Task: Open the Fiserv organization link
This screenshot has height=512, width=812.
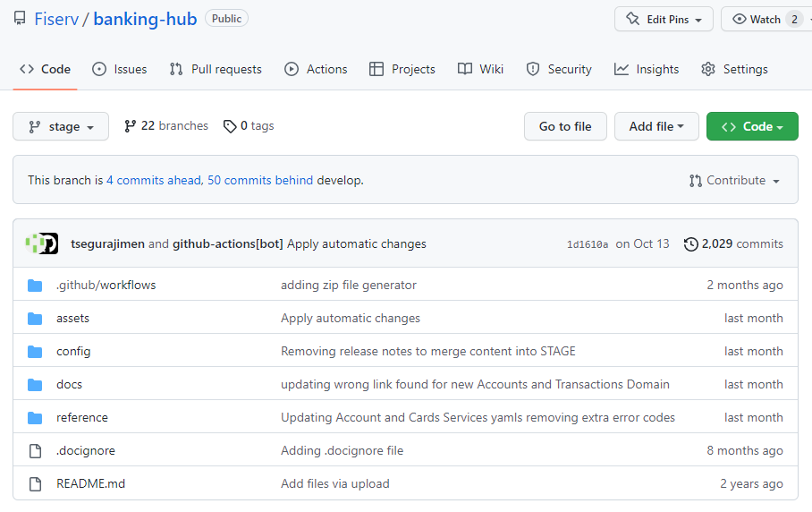Action: click(x=56, y=19)
